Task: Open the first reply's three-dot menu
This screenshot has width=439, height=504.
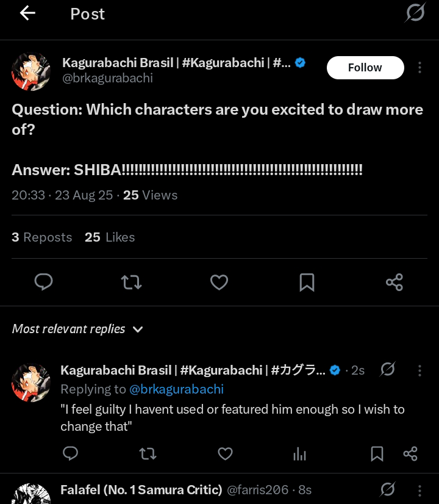Action: pos(419,370)
